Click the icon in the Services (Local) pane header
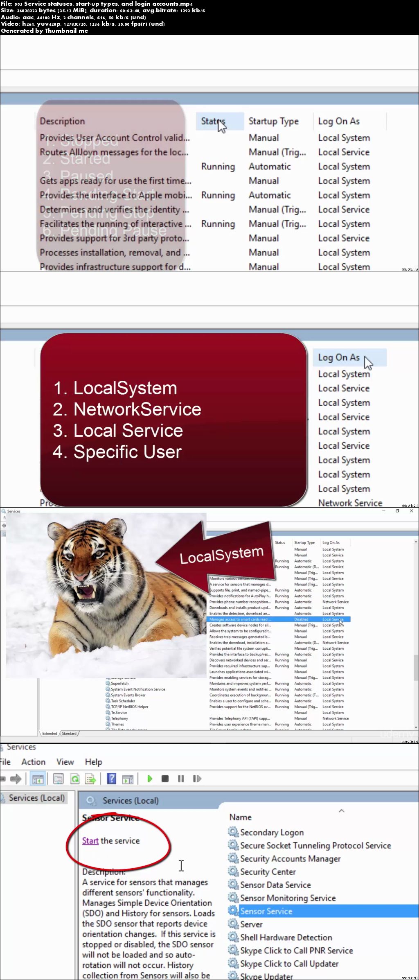 [x=91, y=800]
